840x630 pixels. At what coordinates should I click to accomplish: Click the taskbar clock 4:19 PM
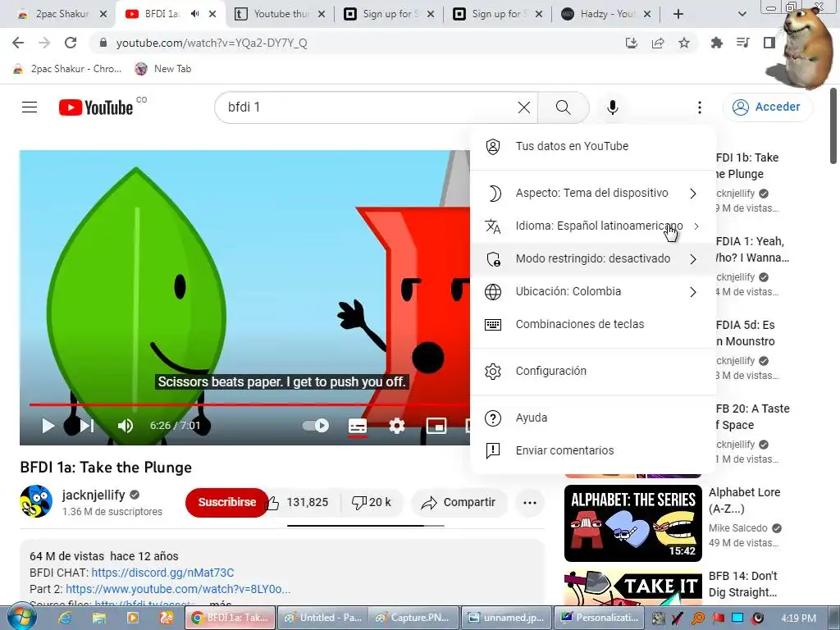tap(798, 618)
